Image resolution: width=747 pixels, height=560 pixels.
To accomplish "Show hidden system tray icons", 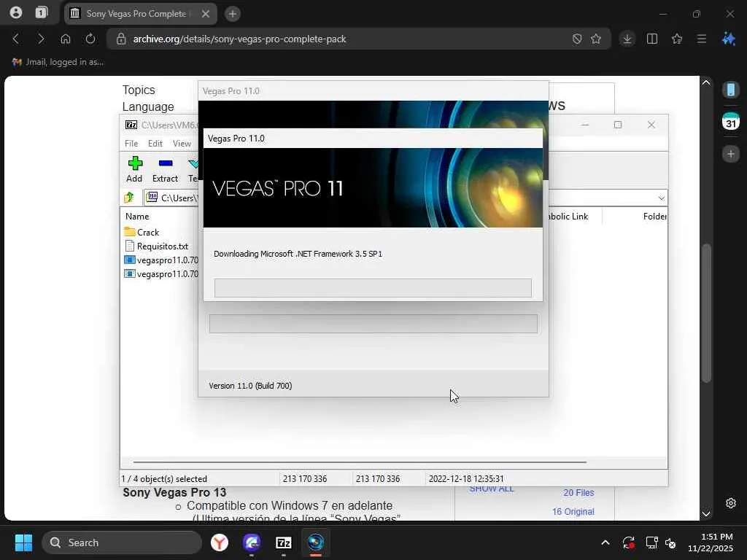I will [605, 542].
